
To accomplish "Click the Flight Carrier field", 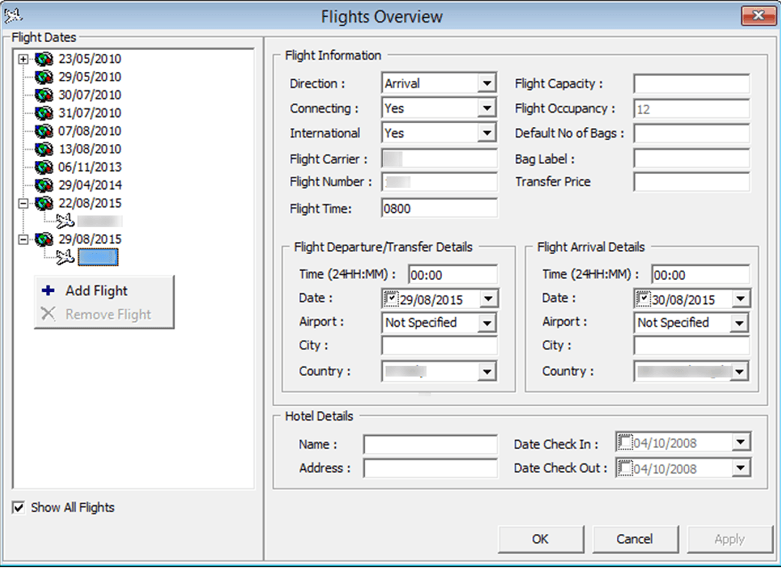I will (439, 158).
